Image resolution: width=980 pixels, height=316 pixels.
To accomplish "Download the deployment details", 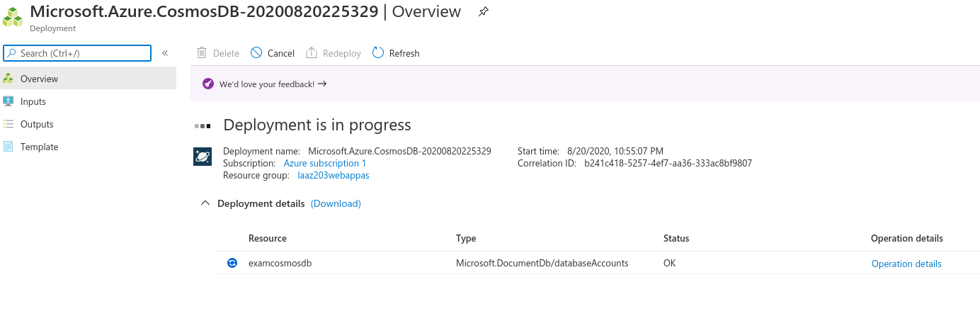I will [x=336, y=203].
